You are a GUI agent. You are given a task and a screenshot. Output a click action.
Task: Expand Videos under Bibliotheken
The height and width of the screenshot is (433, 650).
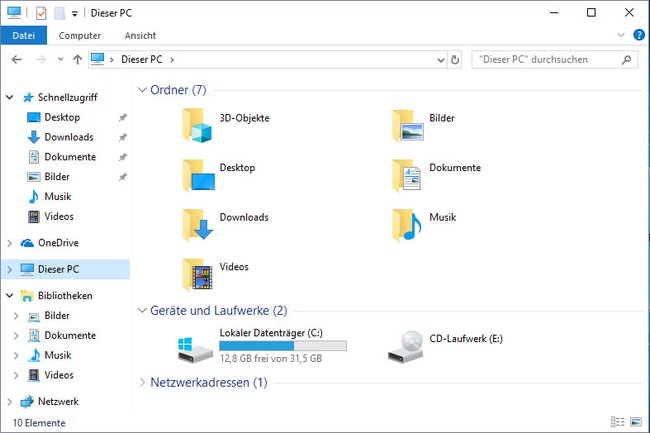[16, 375]
